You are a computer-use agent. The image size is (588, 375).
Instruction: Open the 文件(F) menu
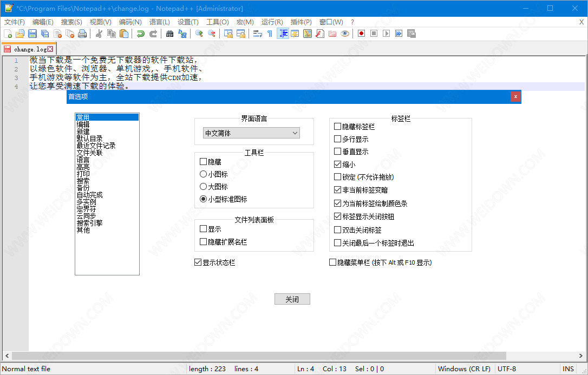tap(15, 22)
